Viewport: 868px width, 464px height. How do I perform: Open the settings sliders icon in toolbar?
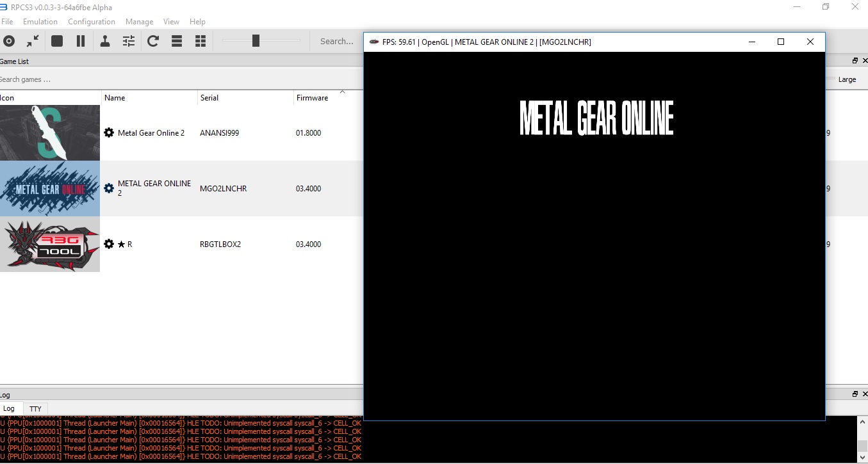point(129,41)
